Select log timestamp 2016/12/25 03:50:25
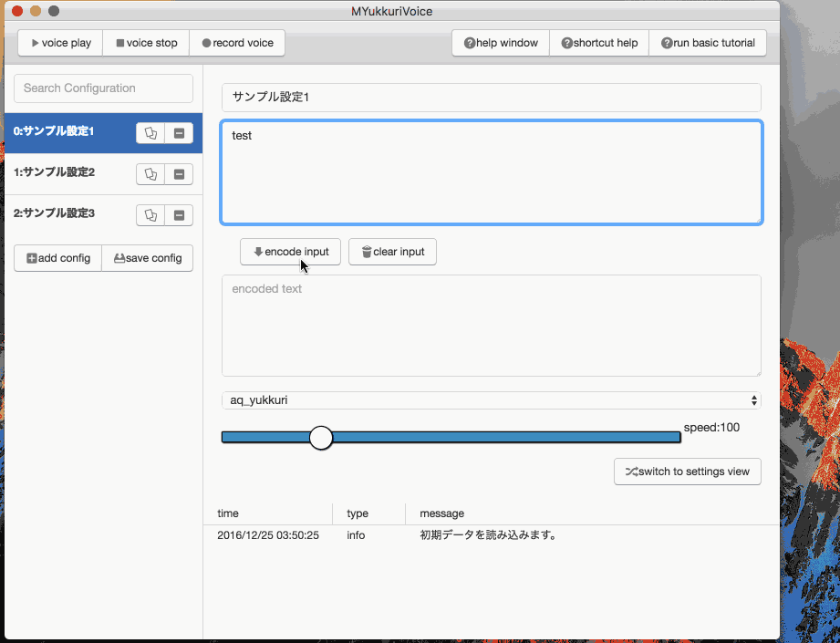The height and width of the screenshot is (643, 840). (268, 535)
